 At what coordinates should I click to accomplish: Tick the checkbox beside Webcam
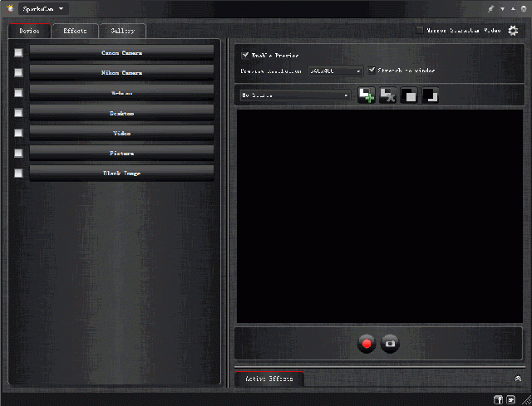click(18, 93)
